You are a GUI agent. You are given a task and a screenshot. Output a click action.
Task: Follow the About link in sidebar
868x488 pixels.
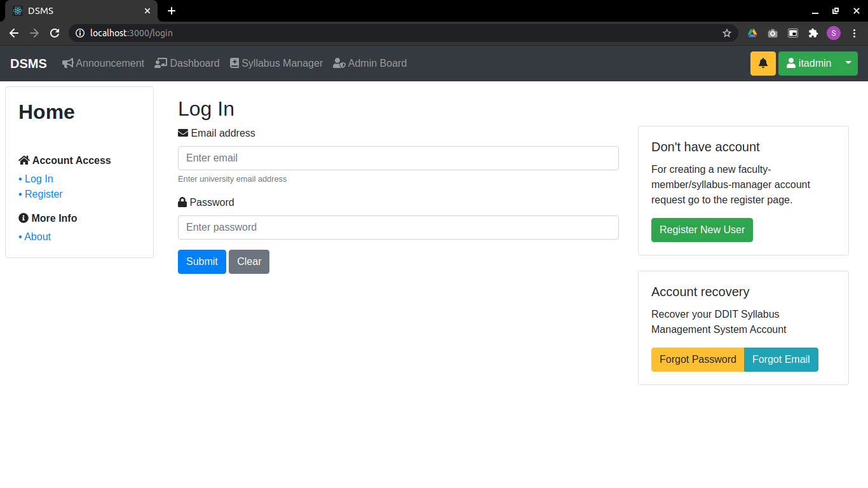(x=37, y=236)
